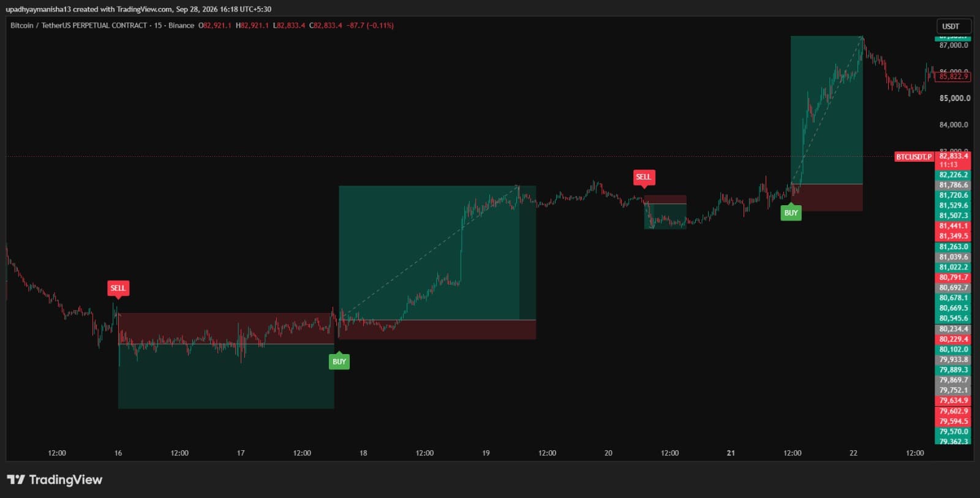Click the BUY marker near date 21 12:00
The height and width of the screenshot is (498, 980).
pos(791,213)
